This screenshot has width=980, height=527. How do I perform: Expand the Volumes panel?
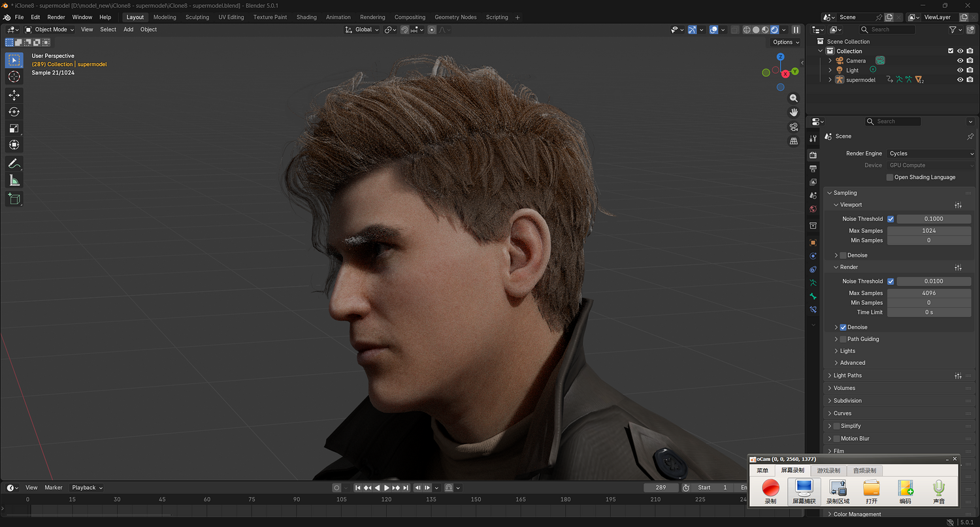(844, 388)
